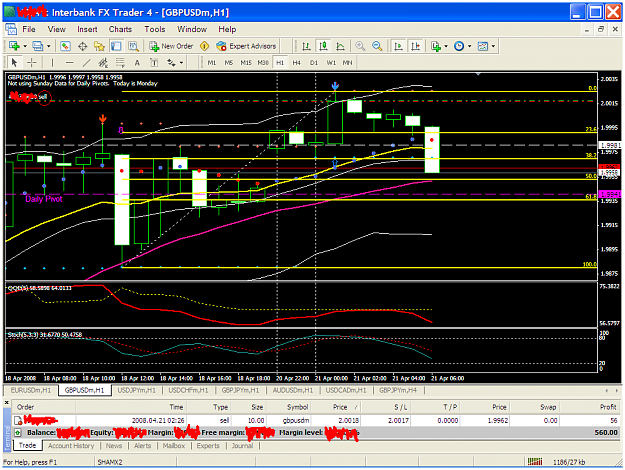Toggle the Expert Advisors button

246,46
